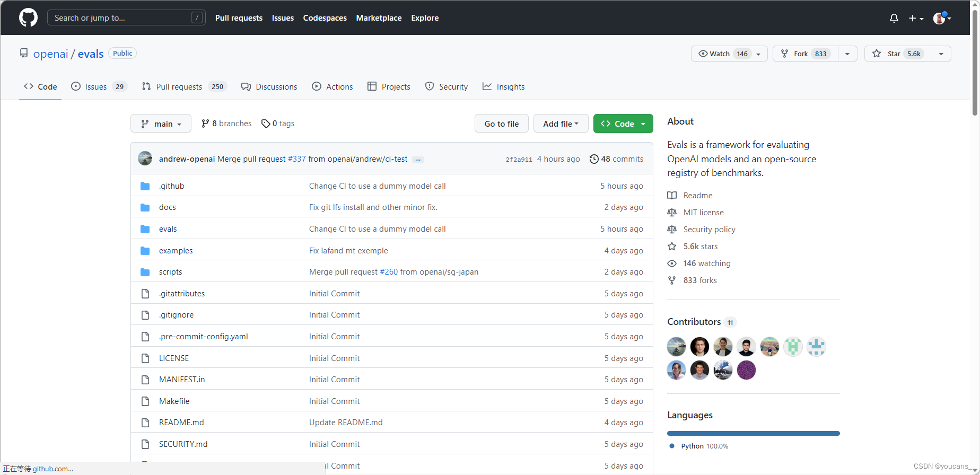Switch to the Security tab
This screenshot has height=475, width=980.
447,86
